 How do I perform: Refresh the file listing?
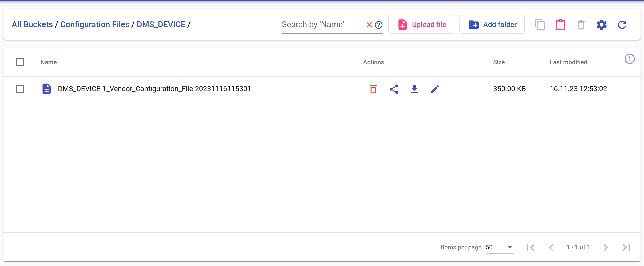[x=622, y=25]
